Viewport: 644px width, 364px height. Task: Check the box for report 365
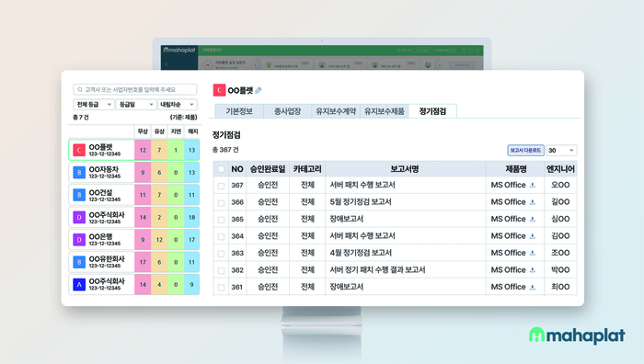[222, 220]
